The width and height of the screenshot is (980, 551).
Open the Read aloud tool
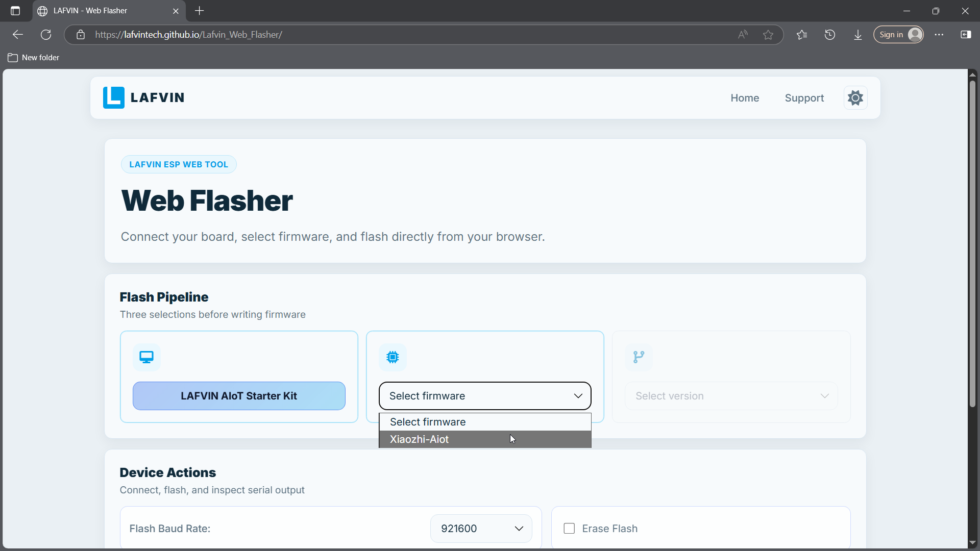(x=743, y=35)
